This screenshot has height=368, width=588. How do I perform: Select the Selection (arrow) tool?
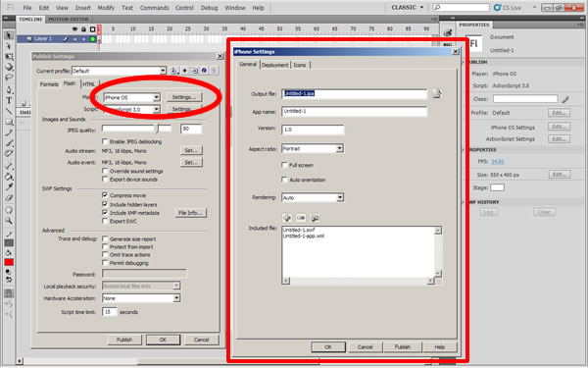pyautogui.click(x=9, y=35)
